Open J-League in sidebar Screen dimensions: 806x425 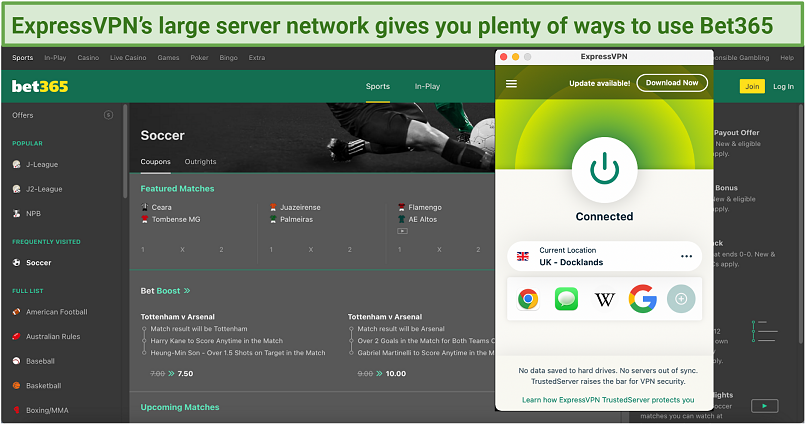(42, 164)
